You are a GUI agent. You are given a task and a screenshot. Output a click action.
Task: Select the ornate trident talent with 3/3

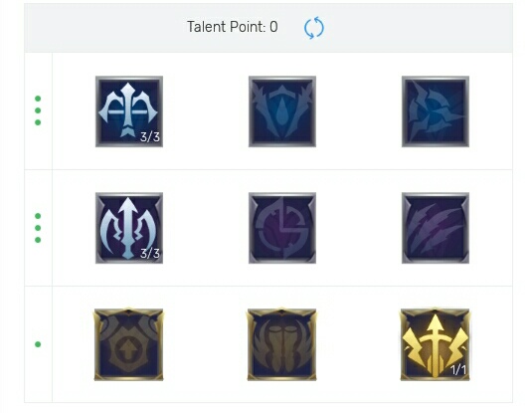pyautogui.click(x=129, y=111)
